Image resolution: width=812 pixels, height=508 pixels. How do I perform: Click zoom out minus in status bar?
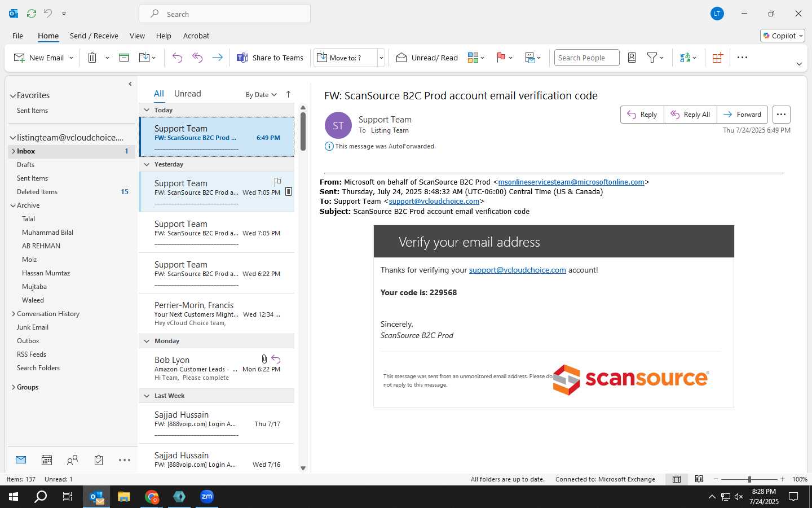coord(716,479)
